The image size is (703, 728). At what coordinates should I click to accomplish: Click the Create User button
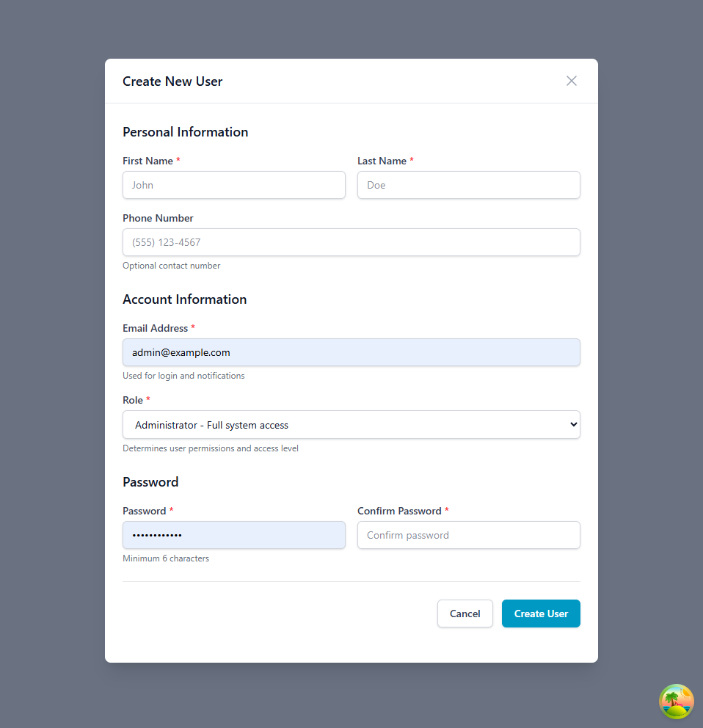(x=541, y=614)
